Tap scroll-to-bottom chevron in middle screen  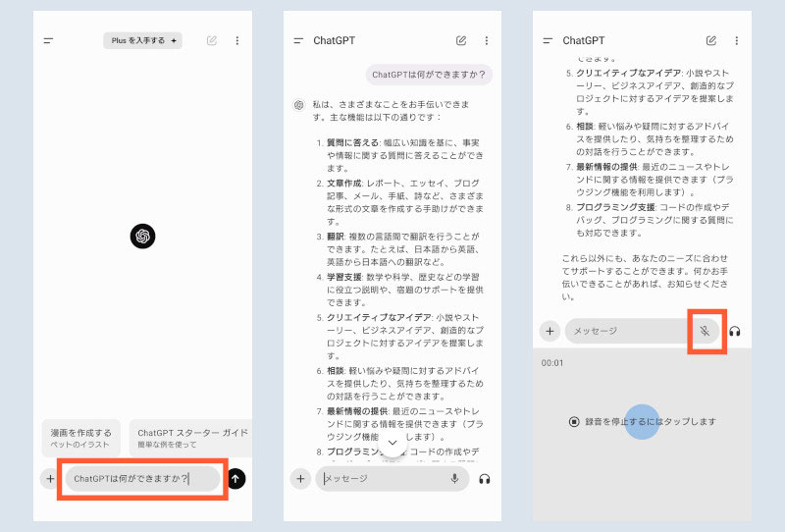point(392,443)
